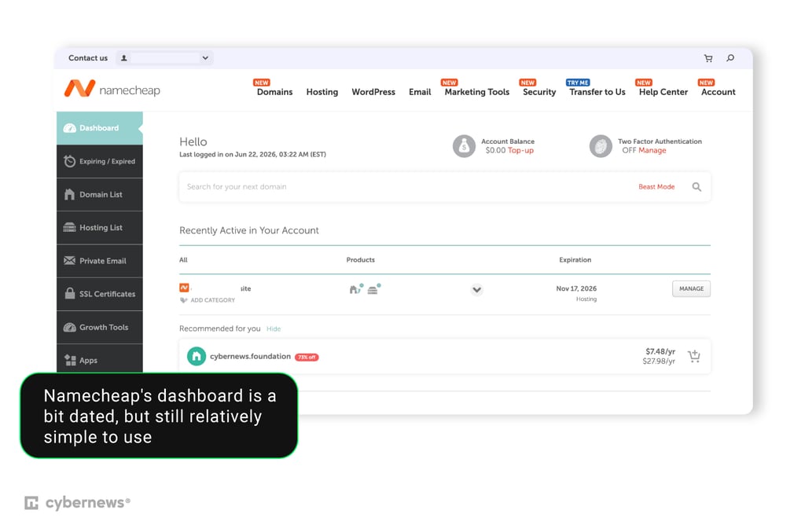Click the Namecheap logo
The image size is (805, 532).
tap(112, 89)
